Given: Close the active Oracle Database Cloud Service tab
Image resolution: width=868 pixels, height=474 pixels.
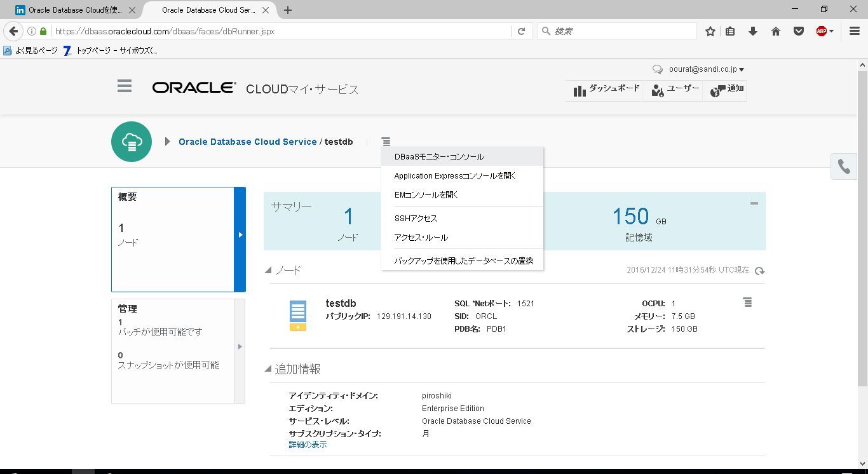Looking at the screenshot, I should pos(266,10).
